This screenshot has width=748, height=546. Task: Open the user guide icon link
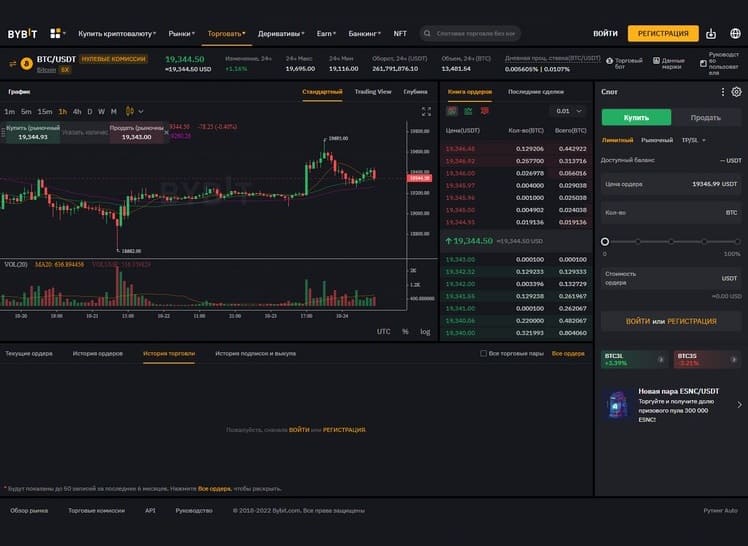pyautogui.click(x=703, y=63)
